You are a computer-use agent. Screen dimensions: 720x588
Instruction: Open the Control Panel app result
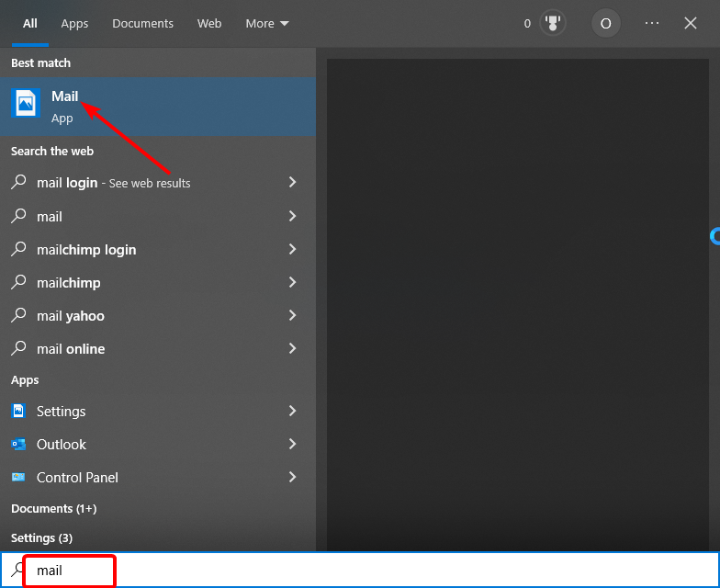click(x=158, y=477)
